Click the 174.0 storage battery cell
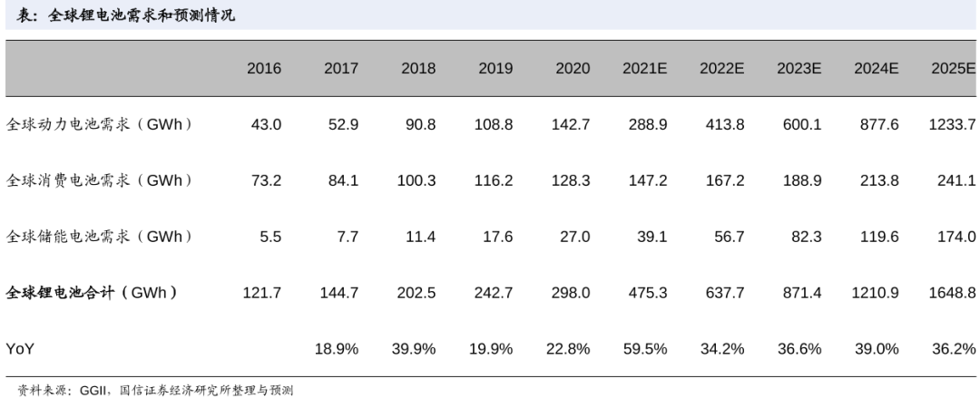Viewport: 980px width, 398px height. click(x=957, y=237)
